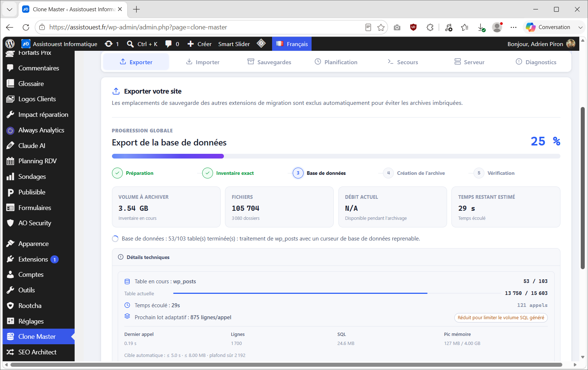Open Rootcha in sidebar

click(x=38, y=306)
